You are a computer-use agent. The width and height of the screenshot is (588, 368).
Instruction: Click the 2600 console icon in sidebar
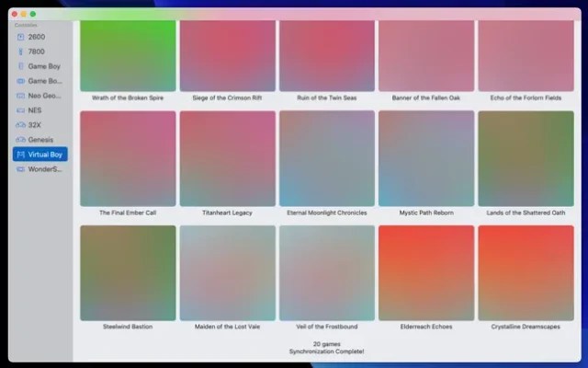[20, 37]
